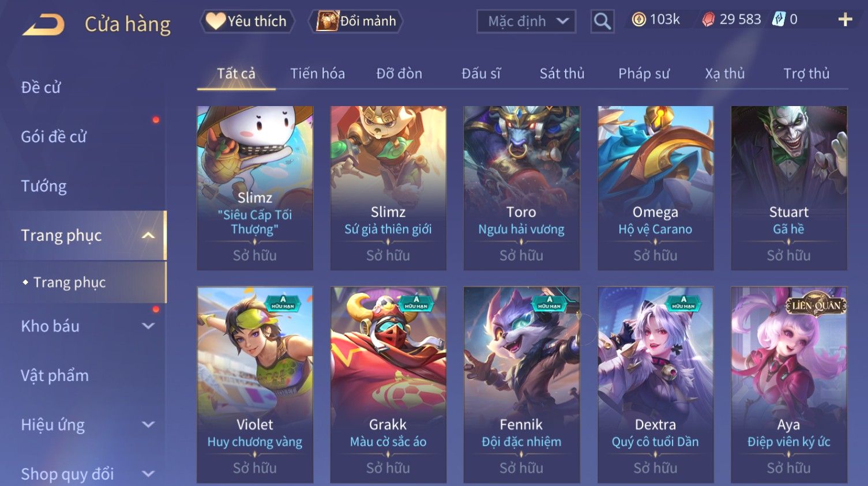The width and height of the screenshot is (868, 486).
Task: Click the red gem currency icon
Action: [708, 20]
